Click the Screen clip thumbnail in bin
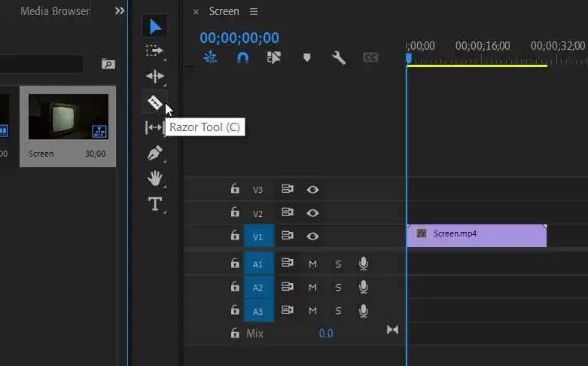Screen dimensions: 588x366 (x=69, y=117)
